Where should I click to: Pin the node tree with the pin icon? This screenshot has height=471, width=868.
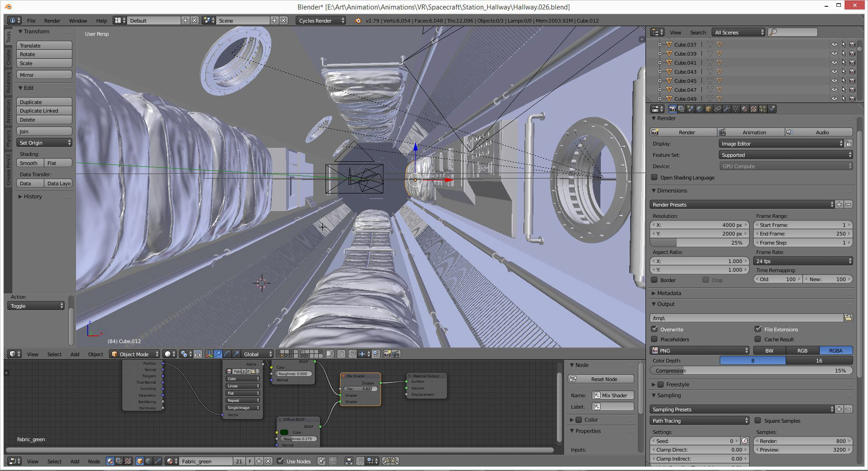(x=321, y=461)
